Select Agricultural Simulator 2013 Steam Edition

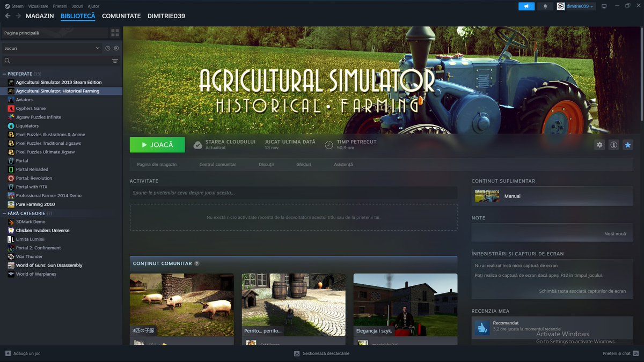pyautogui.click(x=59, y=83)
